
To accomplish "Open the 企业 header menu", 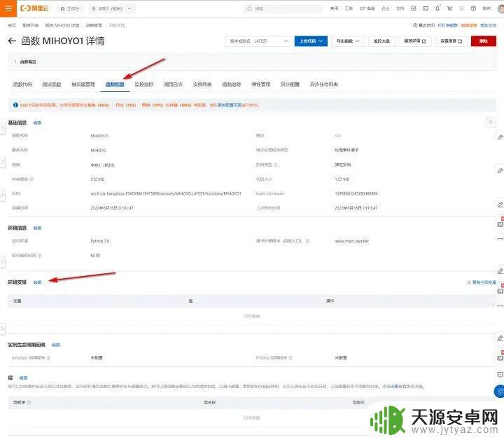I will point(386,8).
